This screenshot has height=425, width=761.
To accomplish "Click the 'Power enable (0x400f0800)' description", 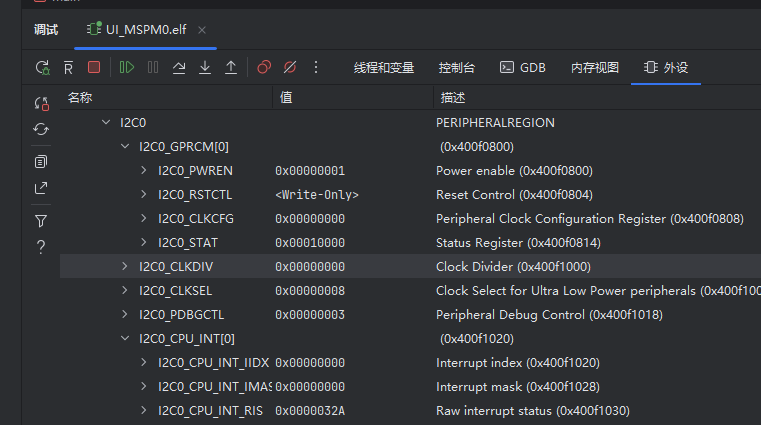I will click(x=514, y=171).
